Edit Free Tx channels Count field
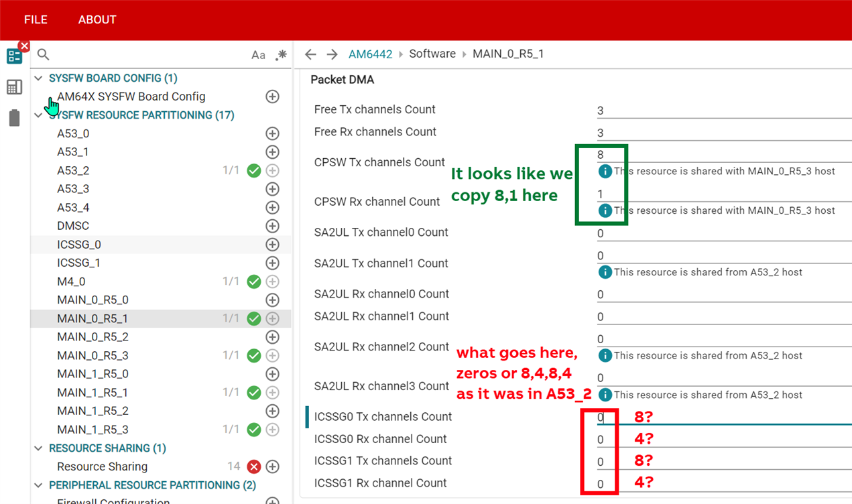This screenshot has width=852, height=504. pyautogui.click(x=724, y=111)
